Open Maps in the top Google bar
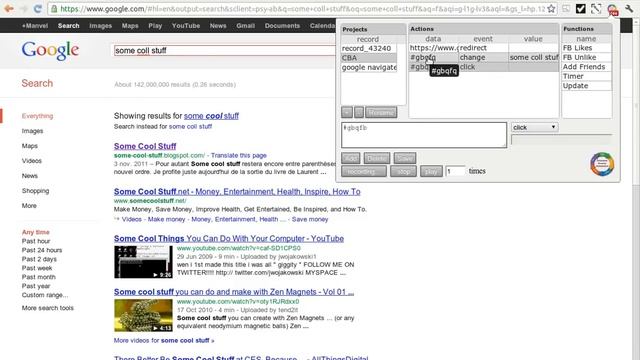 point(130,26)
